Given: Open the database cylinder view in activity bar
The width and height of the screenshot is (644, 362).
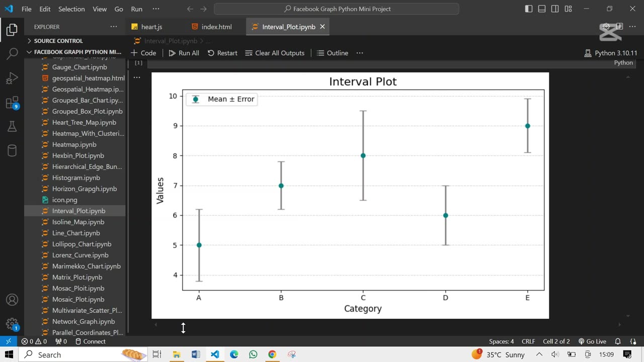Looking at the screenshot, I should [12, 150].
